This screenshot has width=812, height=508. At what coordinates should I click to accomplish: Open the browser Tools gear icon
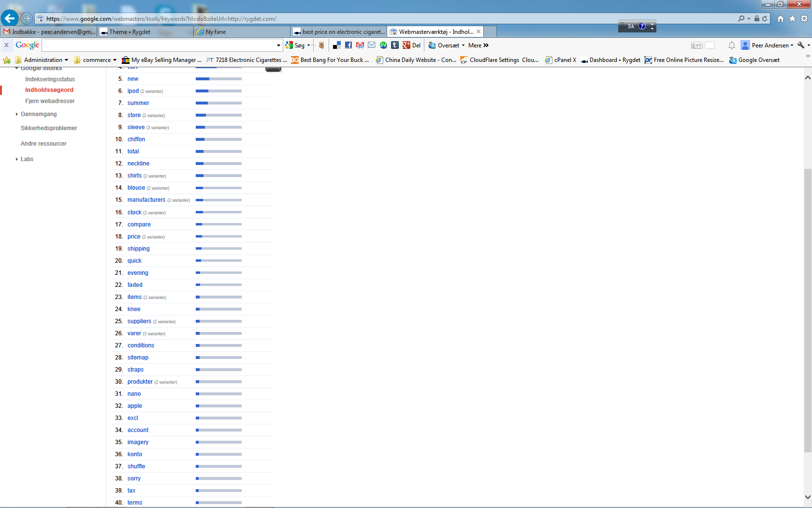[804, 18]
